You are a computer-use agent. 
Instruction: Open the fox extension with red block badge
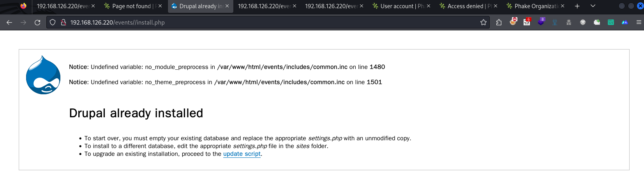tap(513, 22)
